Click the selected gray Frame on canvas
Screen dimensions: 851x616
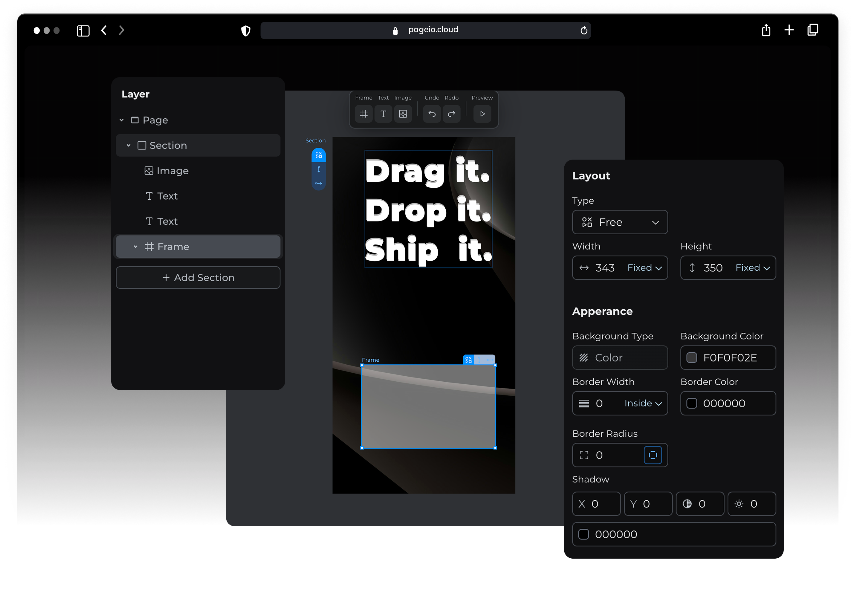point(428,407)
